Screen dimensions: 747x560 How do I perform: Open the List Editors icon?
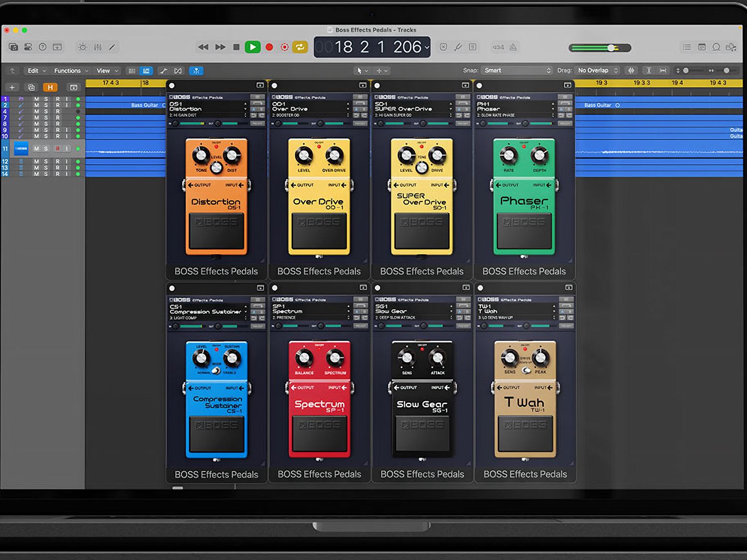tap(687, 47)
